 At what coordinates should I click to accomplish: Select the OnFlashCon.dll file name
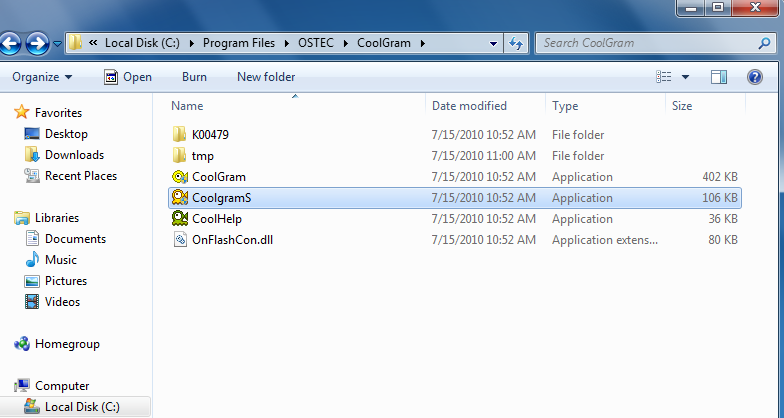pos(232,240)
